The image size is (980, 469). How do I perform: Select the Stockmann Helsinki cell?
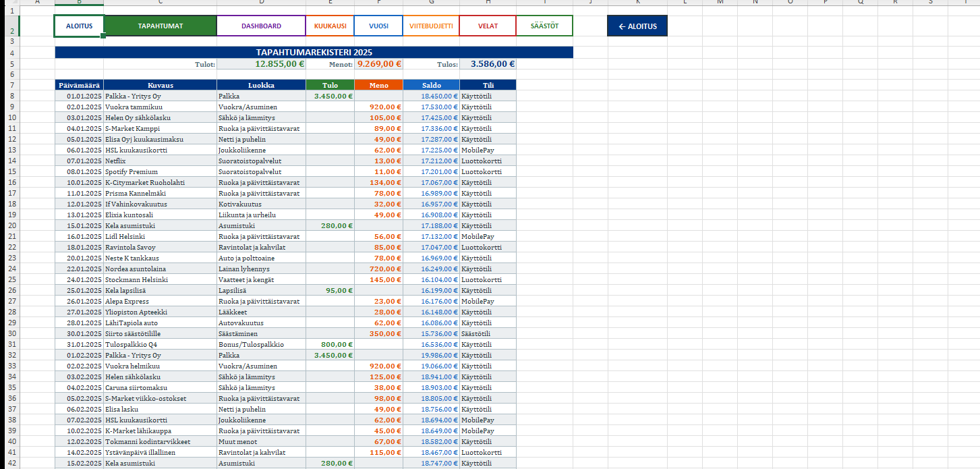click(161, 279)
